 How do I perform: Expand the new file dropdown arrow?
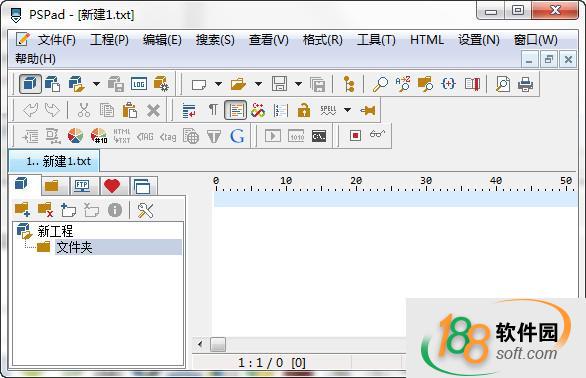(218, 84)
